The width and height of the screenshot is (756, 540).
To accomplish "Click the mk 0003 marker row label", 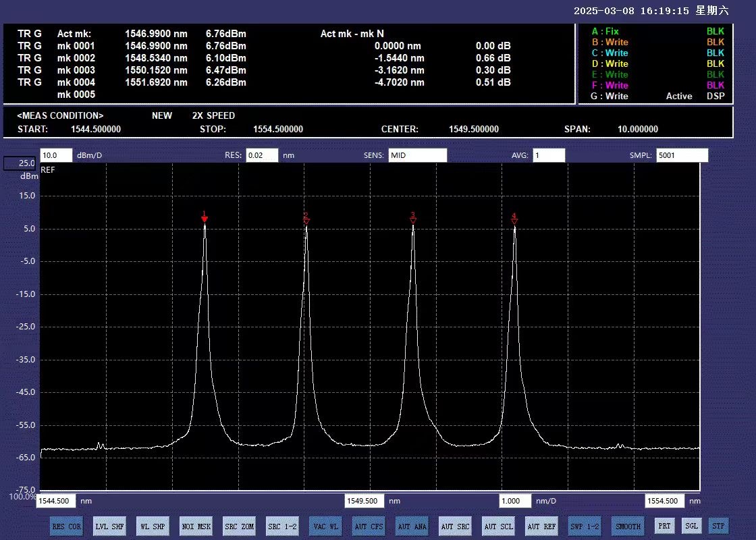I will (x=76, y=70).
